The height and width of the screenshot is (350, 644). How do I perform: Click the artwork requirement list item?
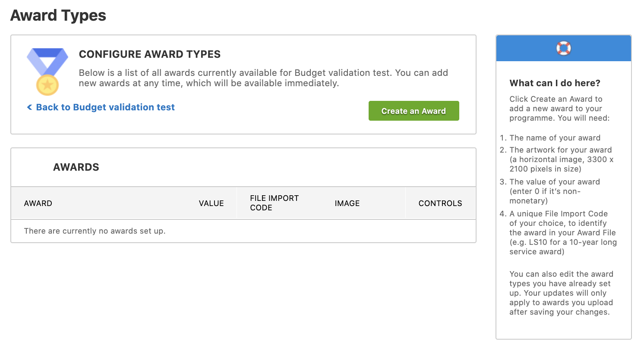coord(562,159)
